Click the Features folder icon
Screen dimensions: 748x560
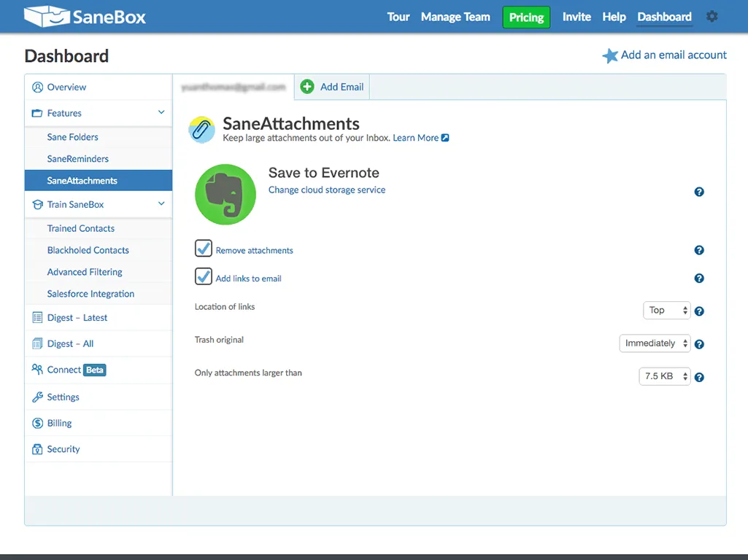point(37,114)
